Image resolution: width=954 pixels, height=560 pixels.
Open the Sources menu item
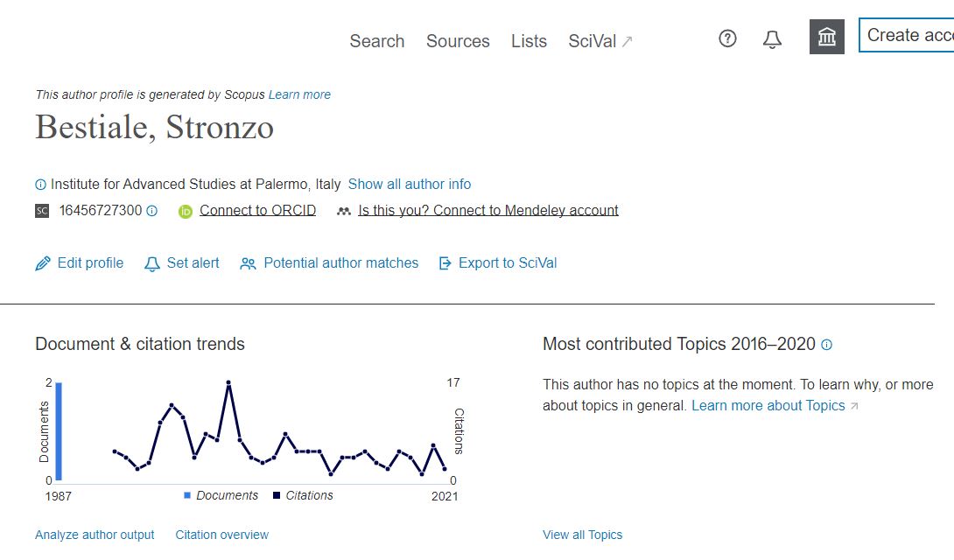point(458,41)
